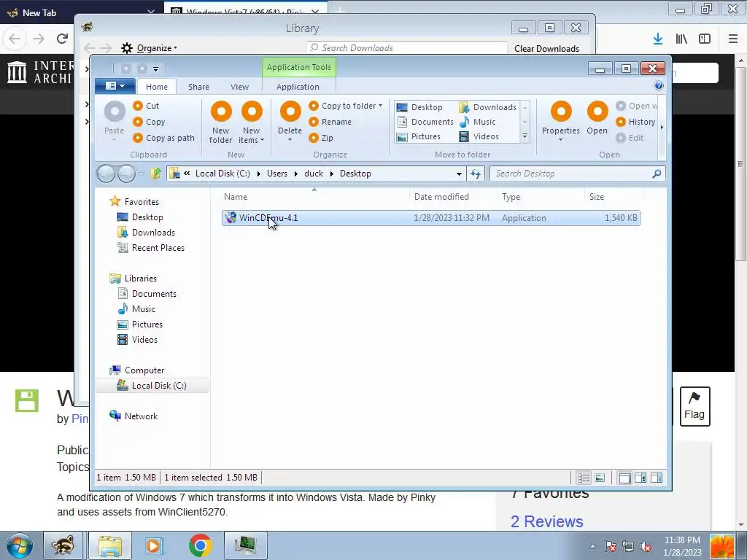Click the Application Tools contextual tab
This screenshot has height=560, width=747.
point(298,67)
